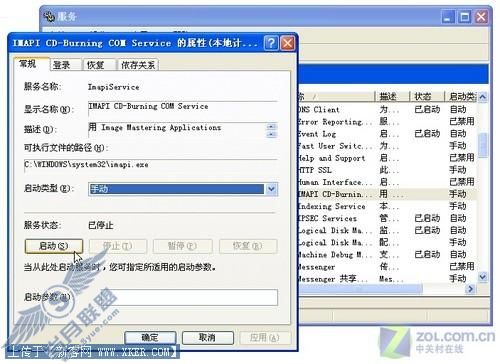
Task: Click description box up arrow
Action: click(272, 126)
